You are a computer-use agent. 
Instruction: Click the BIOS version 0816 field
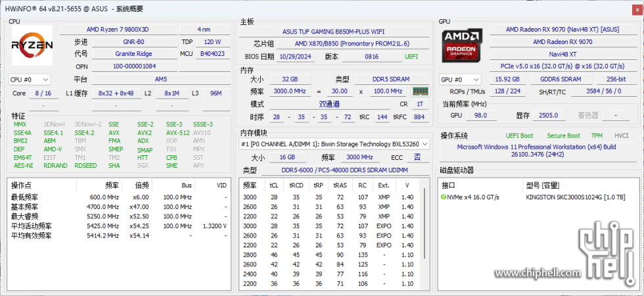pos(372,57)
